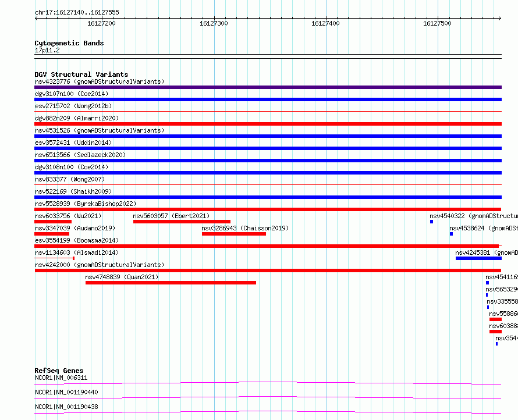Select the blue dgv3107n100 Coe2014 bar
Viewport: 518px width, 420px height.
coord(268,99)
